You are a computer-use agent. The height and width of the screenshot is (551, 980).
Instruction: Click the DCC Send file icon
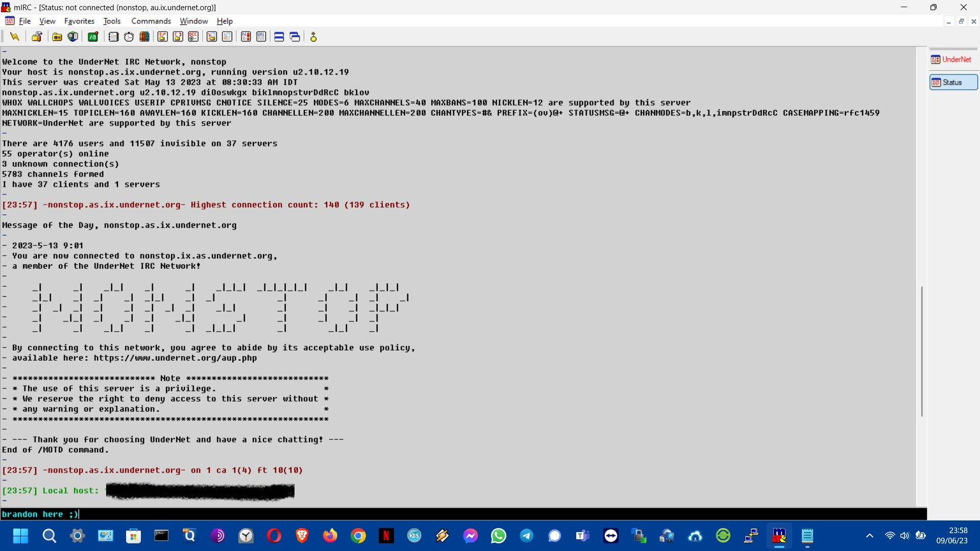162,37
